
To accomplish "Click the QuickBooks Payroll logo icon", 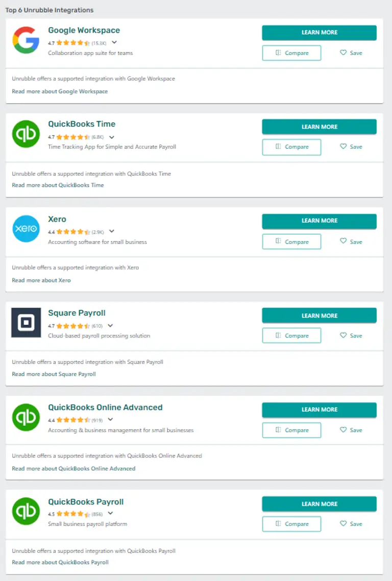I will (x=26, y=511).
